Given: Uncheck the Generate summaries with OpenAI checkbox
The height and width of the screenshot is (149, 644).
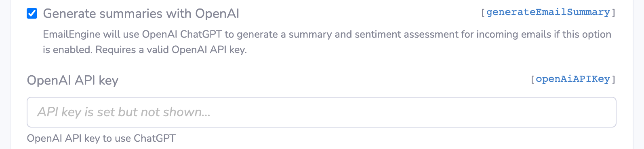Looking at the screenshot, I should [x=32, y=13].
